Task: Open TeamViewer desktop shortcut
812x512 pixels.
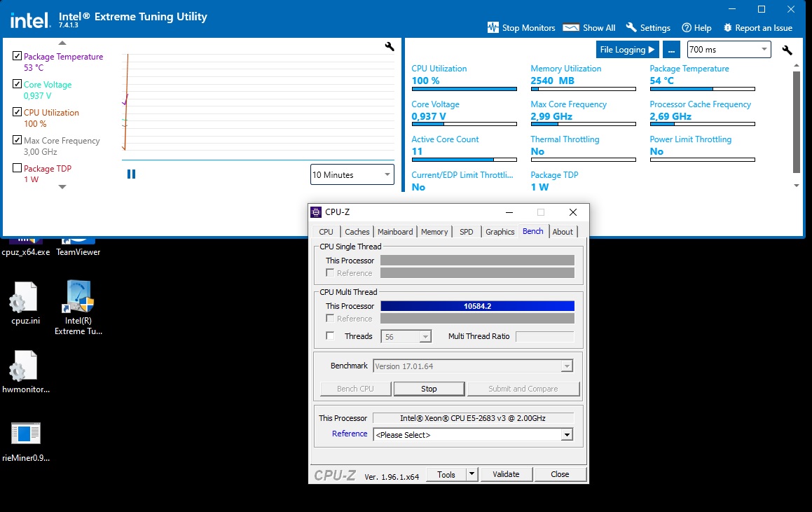Action: point(78,247)
